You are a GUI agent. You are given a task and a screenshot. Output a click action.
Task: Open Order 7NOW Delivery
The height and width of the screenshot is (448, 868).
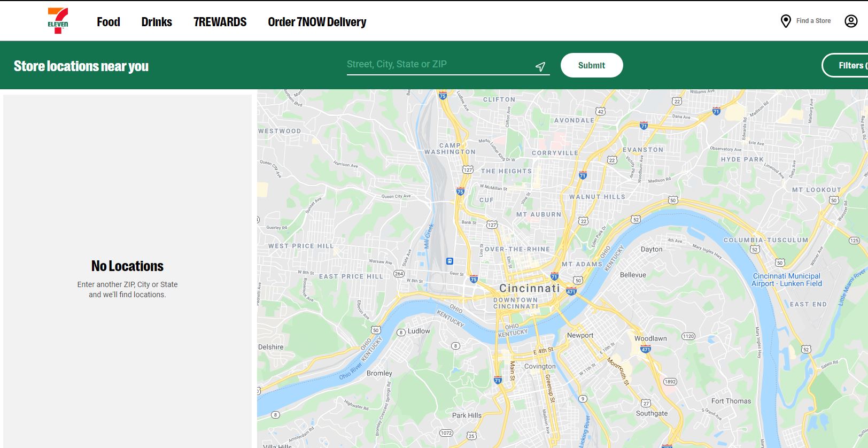click(317, 22)
